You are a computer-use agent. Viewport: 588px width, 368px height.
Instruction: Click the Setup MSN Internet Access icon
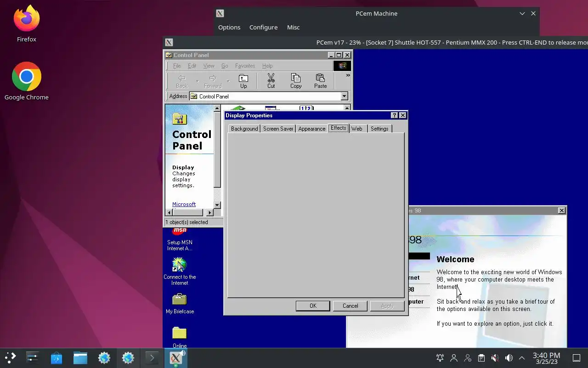click(180, 239)
